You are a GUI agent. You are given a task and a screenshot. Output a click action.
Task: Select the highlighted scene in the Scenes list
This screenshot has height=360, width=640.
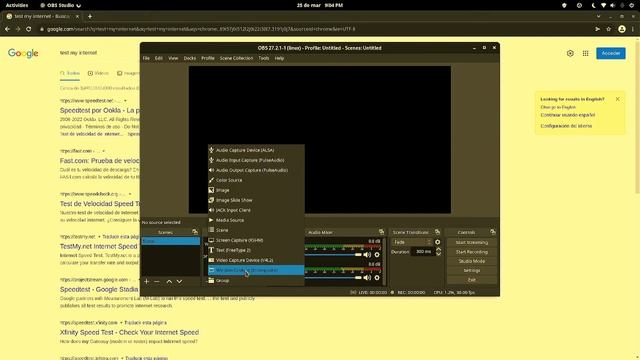pyautogui.click(x=171, y=241)
